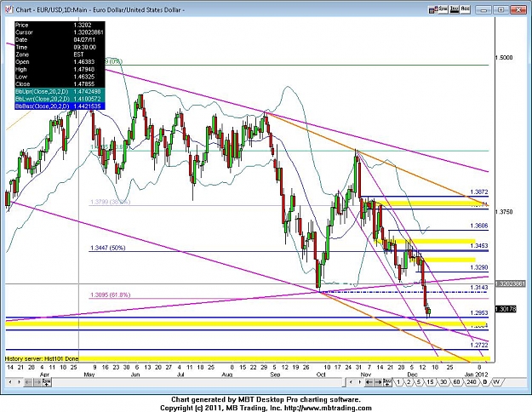Click the 1.2953 price level label
Screen dimensions: 532x412
[478, 313]
